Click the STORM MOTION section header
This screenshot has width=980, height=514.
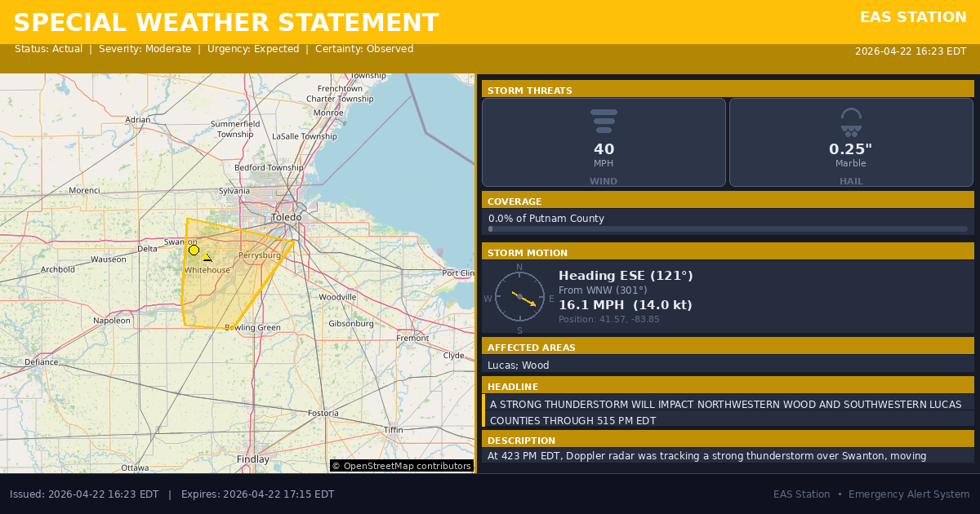coord(728,252)
